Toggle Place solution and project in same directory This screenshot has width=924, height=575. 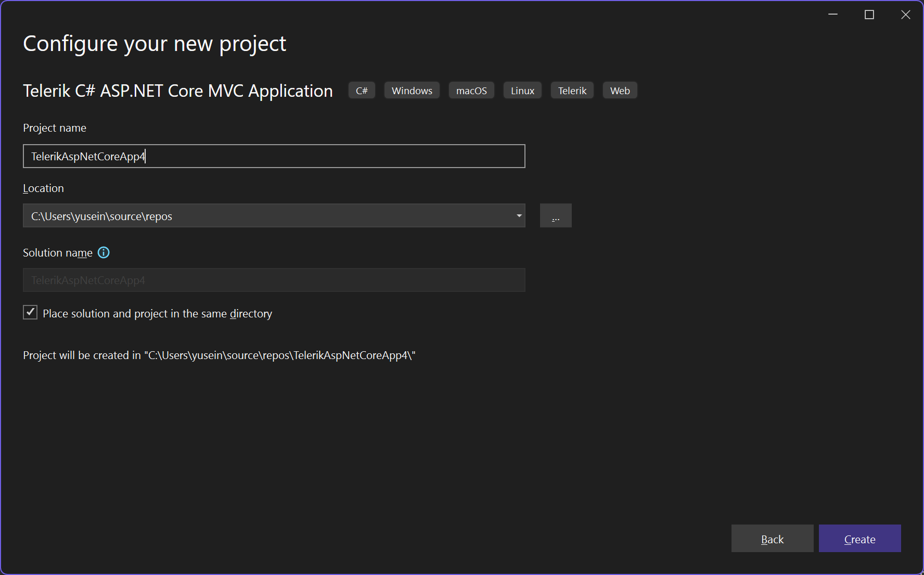(30, 312)
